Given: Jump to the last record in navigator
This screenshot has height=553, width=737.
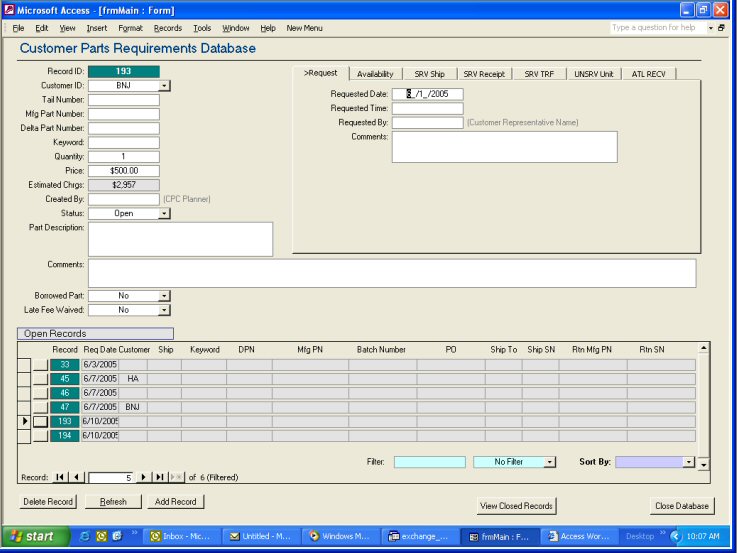Looking at the screenshot, I should click(x=160, y=478).
